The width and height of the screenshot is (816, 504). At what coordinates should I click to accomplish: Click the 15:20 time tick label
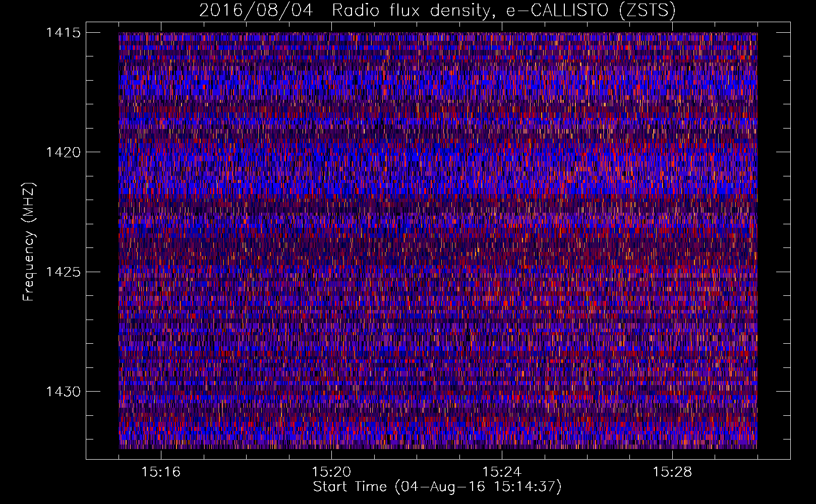click(331, 472)
